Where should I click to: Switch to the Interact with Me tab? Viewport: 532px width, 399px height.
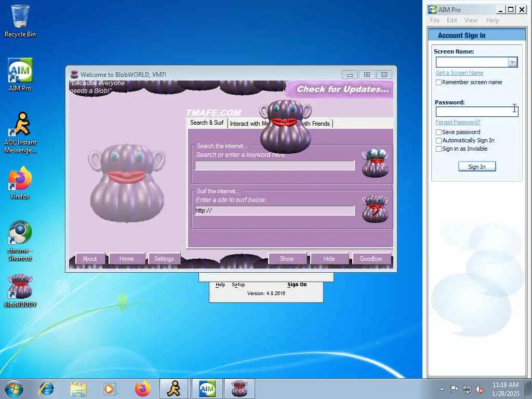(x=248, y=124)
